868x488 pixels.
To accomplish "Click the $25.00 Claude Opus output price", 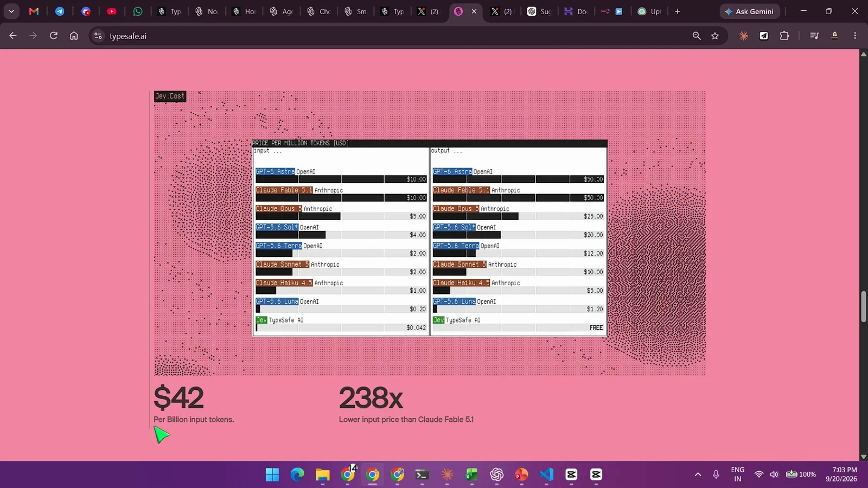I will (593, 216).
